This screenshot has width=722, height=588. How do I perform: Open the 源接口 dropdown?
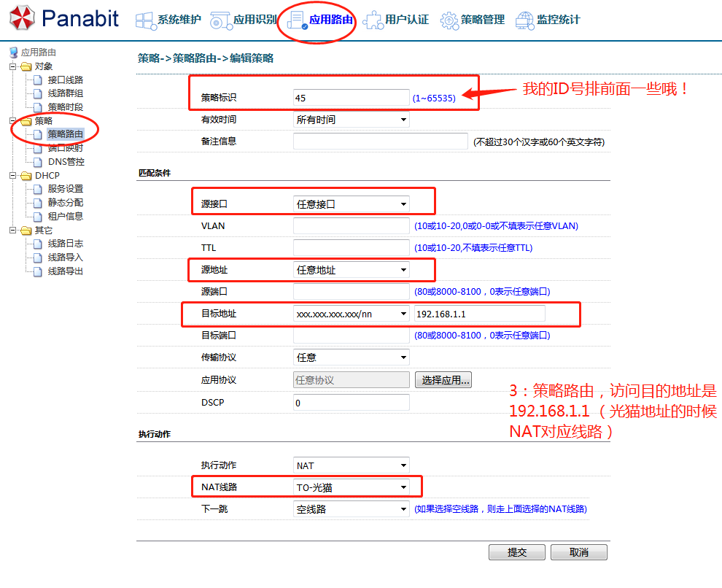tap(351, 204)
